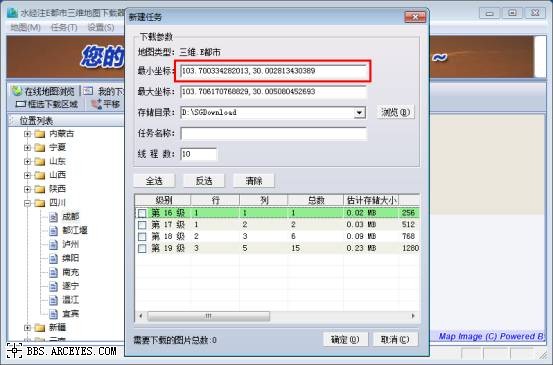Open the 存储目录 path dropdown
Viewport: 553px width, 365px height.
click(359, 113)
